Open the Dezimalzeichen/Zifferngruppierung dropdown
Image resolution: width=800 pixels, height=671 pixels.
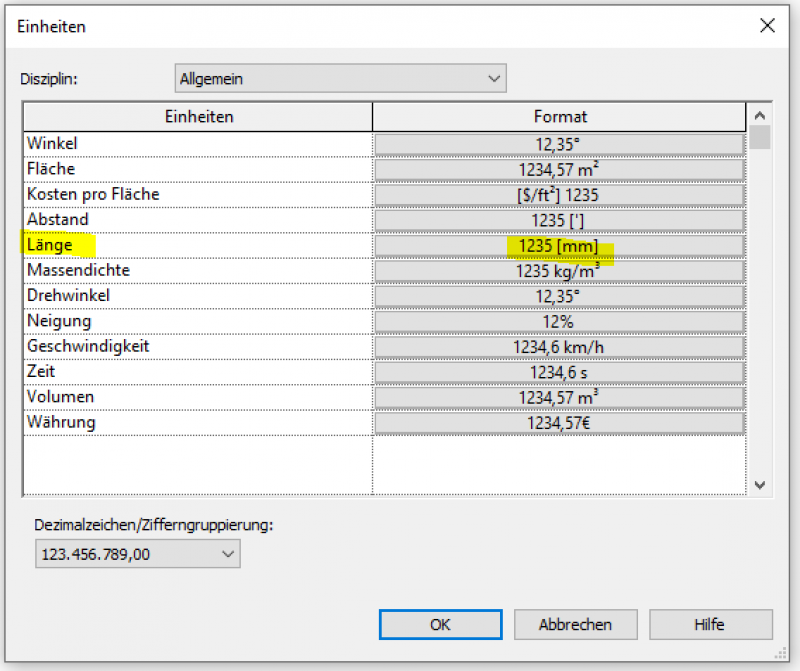click(137, 553)
